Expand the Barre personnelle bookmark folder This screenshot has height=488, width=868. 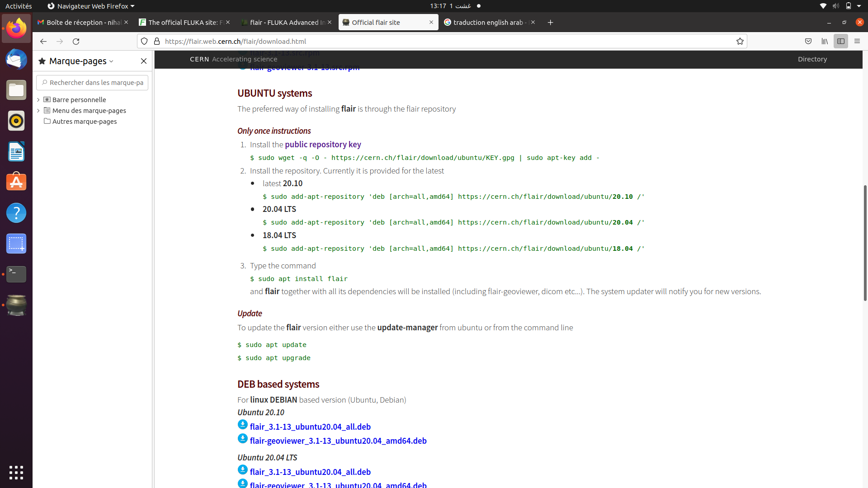(38, 99)
